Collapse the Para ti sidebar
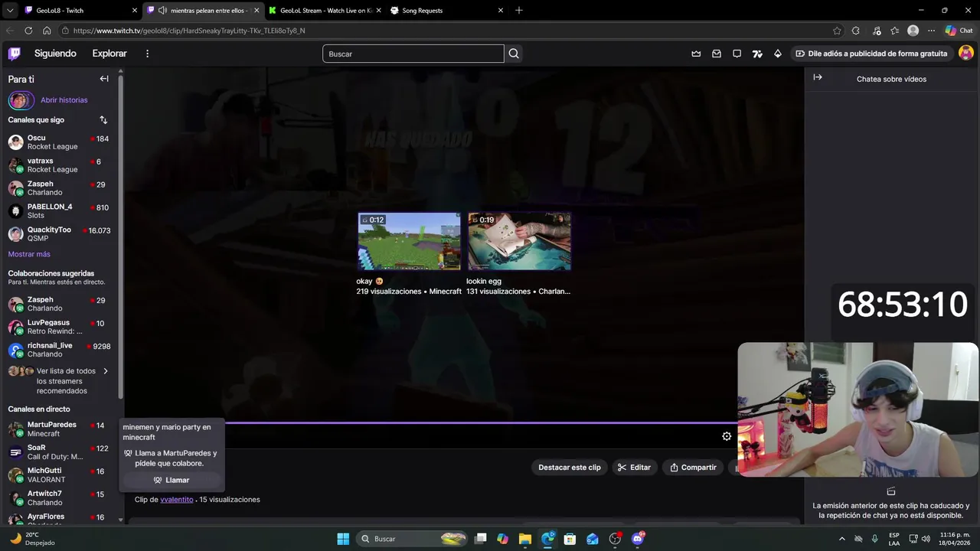Screen dimensions: 980x551 point(104,79)
